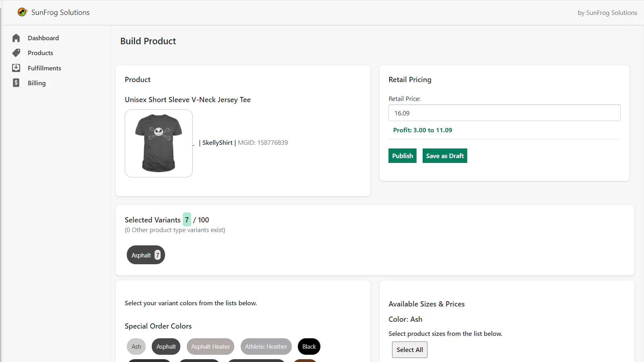The width and height of the screenshot is (644, 362).
Task: Go to the Billing page
Action: tap(37, 83)
